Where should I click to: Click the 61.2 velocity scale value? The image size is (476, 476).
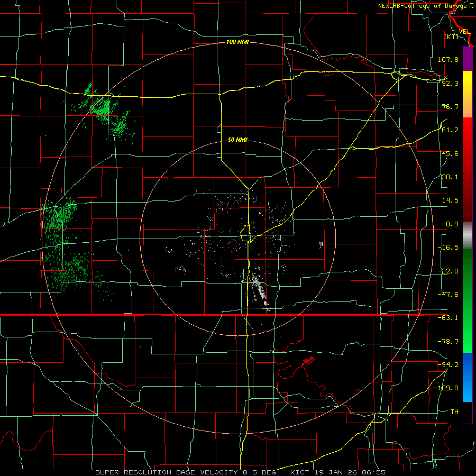450,130
